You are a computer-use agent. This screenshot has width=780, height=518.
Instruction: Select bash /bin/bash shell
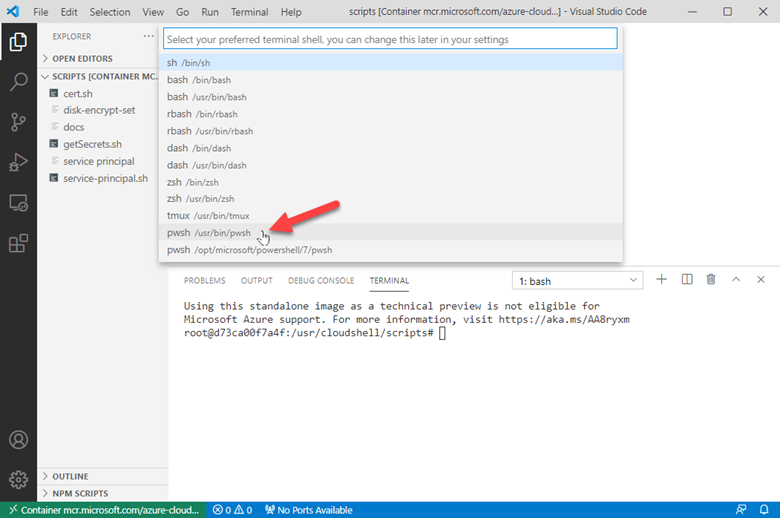pos(391,80)
